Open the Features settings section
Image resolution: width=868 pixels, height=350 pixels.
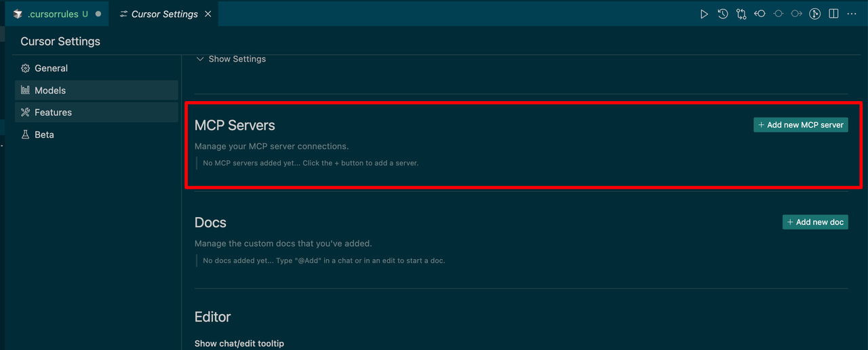click(x=96, y=113)
